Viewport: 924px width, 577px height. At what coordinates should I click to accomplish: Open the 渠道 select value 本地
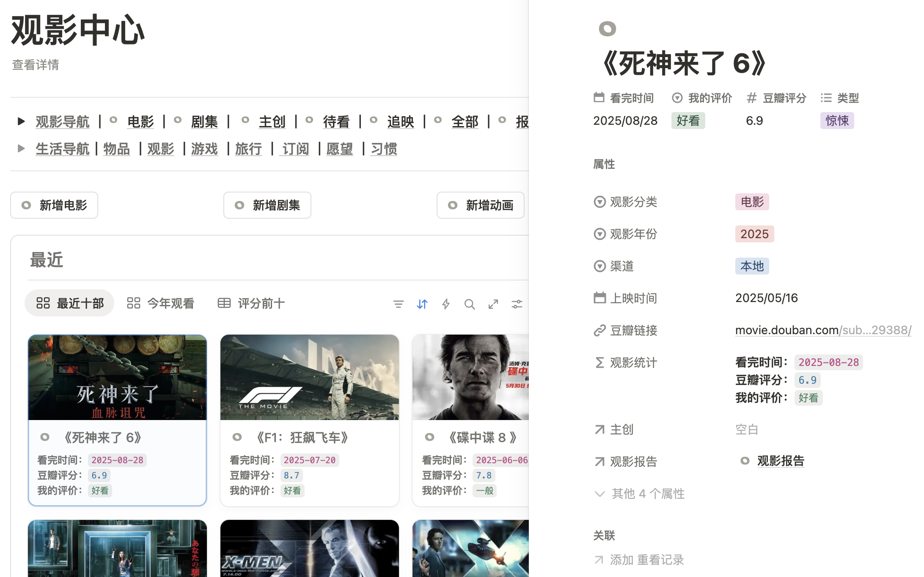751,266
